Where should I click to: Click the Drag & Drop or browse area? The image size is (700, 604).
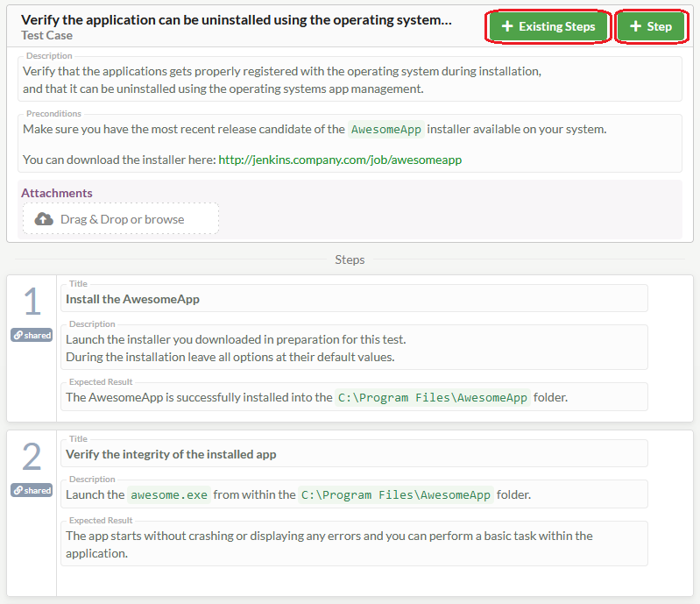(x=121, y=219)
